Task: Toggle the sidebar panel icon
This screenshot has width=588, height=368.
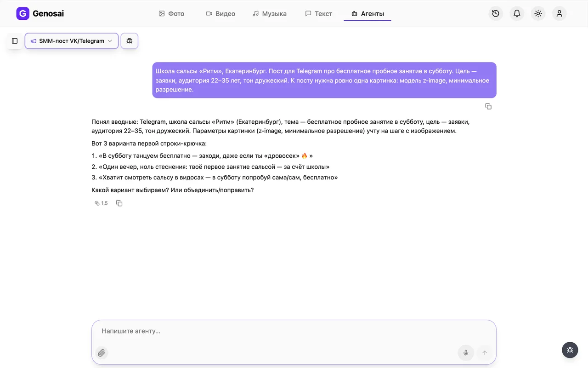Action: (x=15, y=41)
